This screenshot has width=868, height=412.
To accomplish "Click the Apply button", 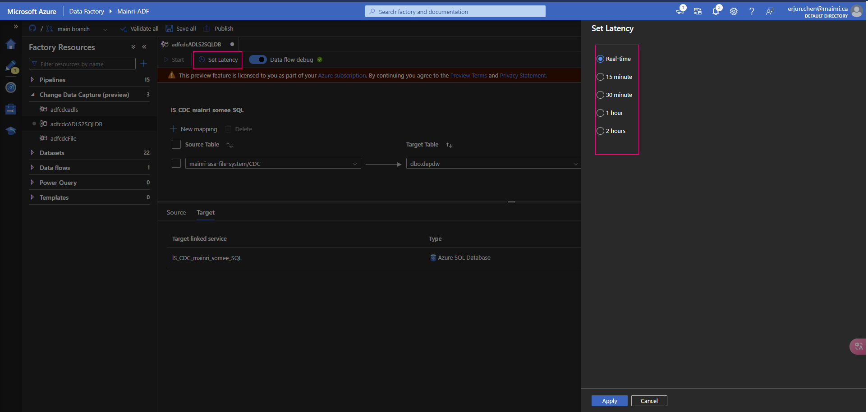I will [x=609, y=401].
